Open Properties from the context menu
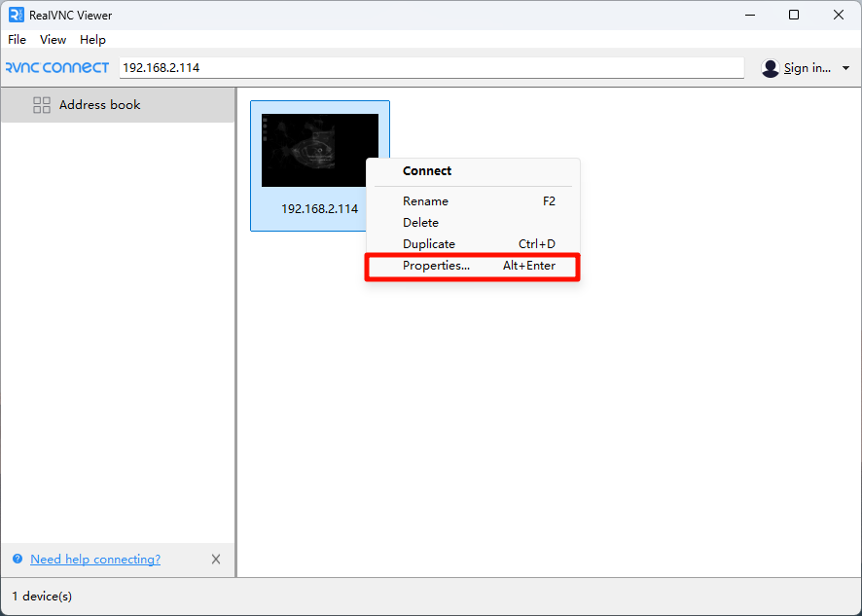862x616 pixels. tap(436, 265)
